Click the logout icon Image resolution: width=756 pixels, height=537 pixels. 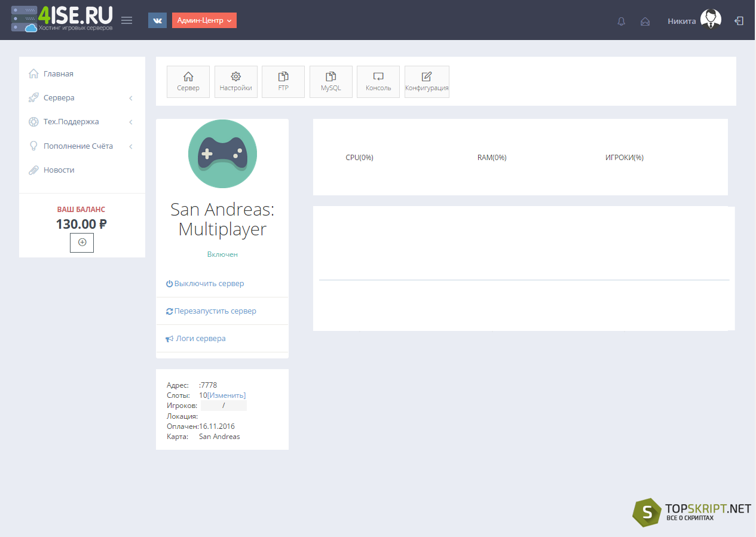pos(739,21)
